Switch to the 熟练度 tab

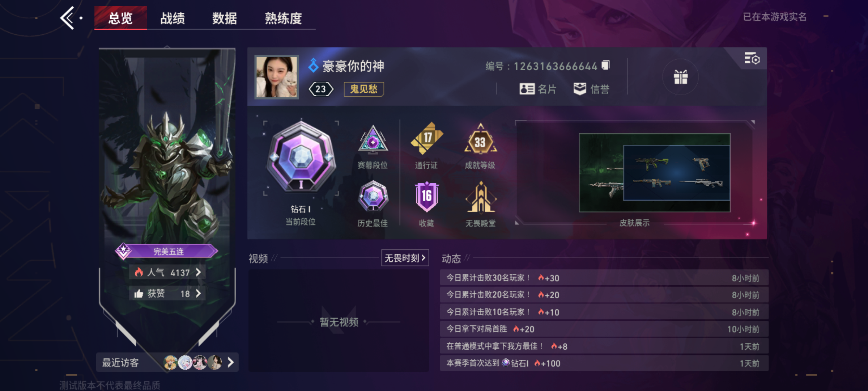pyautogui.click(x=283, y=18)
